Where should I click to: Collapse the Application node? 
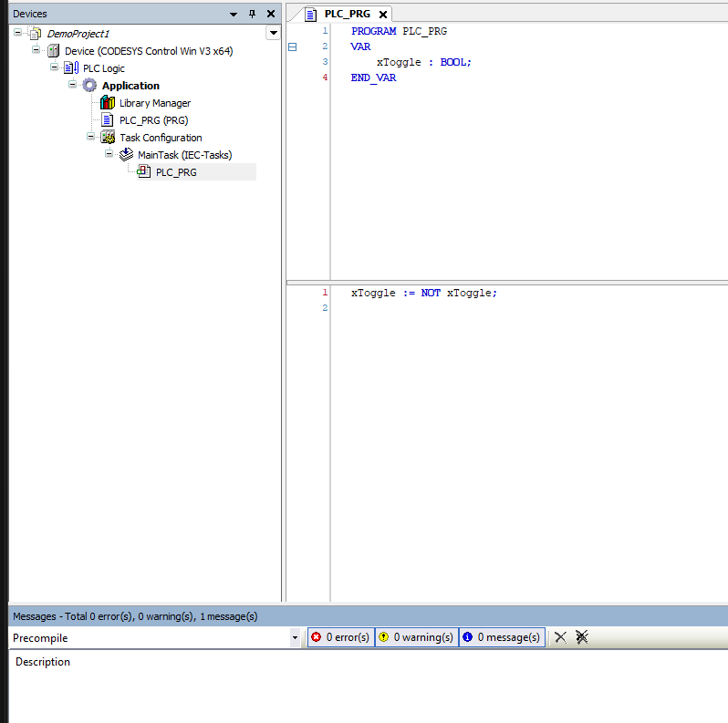72,85
